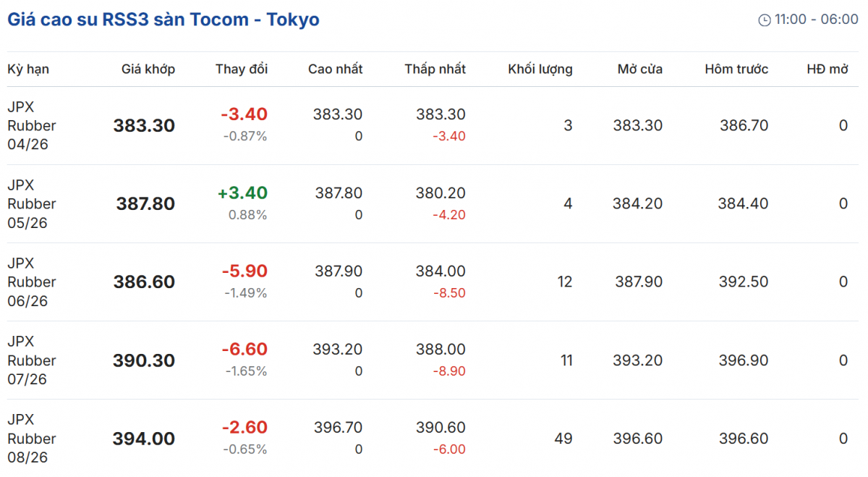Select the Thay đổi column header
Image resolution: width=868 pixels, height=477 pixels.
242,69
